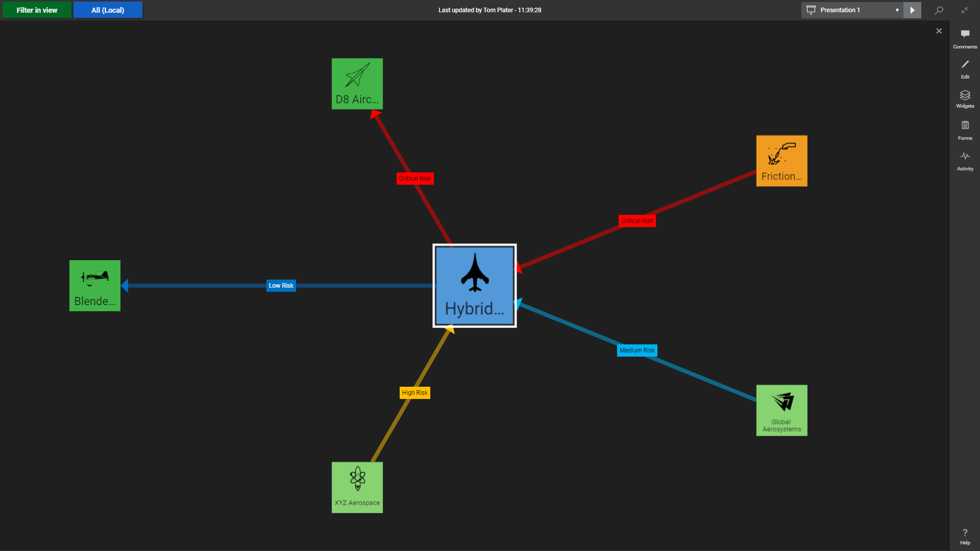This screenshot has height=551, width=980.
Task: Expand the Presentation 1 dropdown
Action: pos(897,10)
